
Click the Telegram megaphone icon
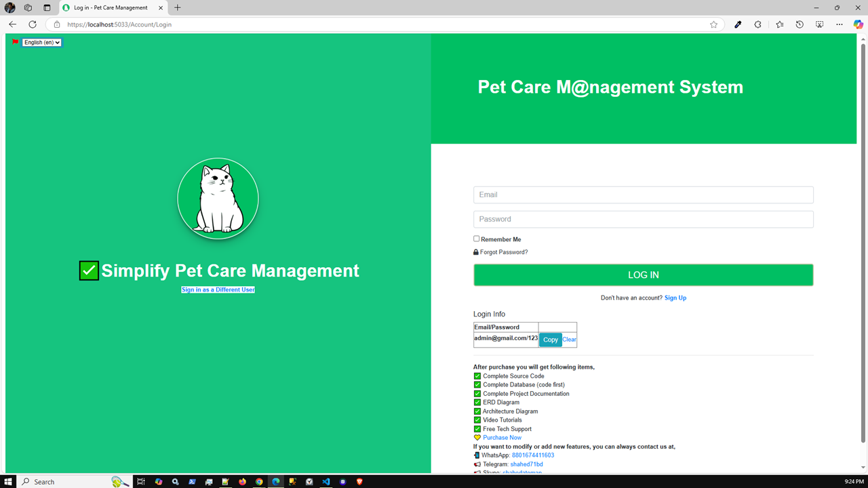point(477,464)
